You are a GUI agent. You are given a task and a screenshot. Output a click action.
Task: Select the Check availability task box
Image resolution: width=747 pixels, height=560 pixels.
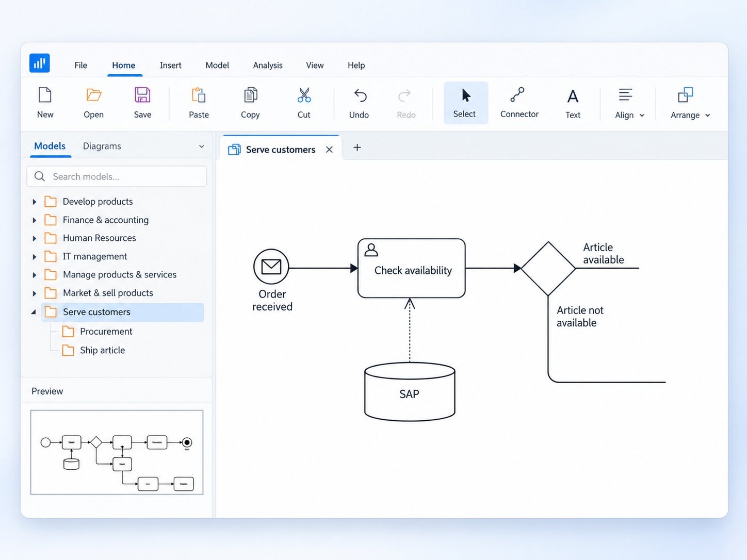412,268
